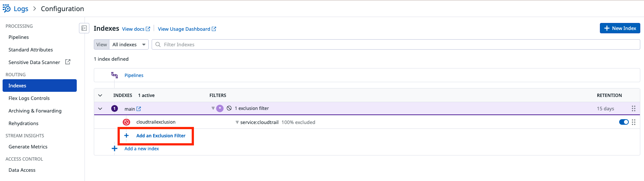Open Flex Logs Controls in sidebar
The height and width of the screenshot is (181, 644).
[x=29, y=98]
